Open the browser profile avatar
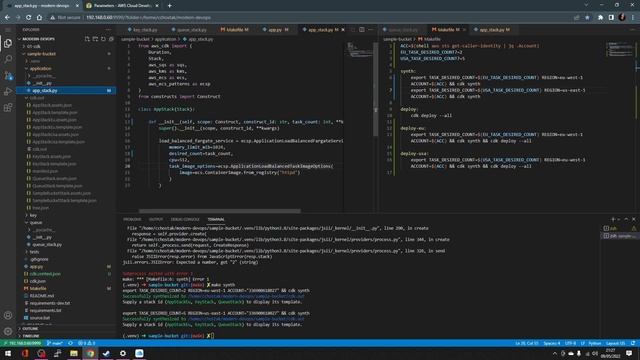This screenshot has width=640, height=360. (622, 17)
